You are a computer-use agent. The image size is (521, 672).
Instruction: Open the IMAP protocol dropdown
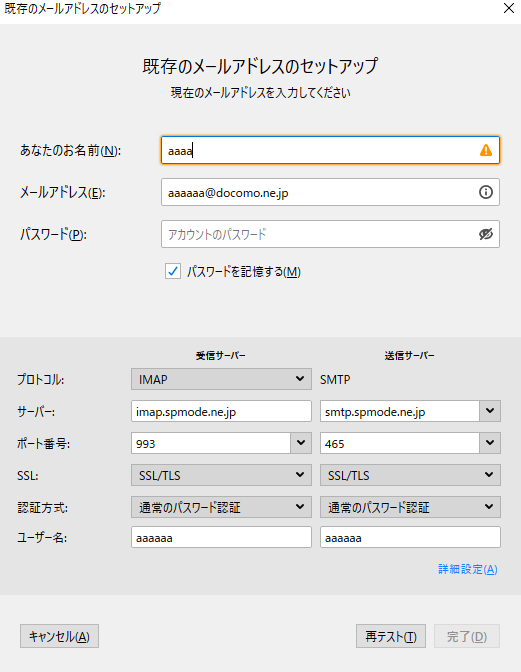tap(221, 379)
